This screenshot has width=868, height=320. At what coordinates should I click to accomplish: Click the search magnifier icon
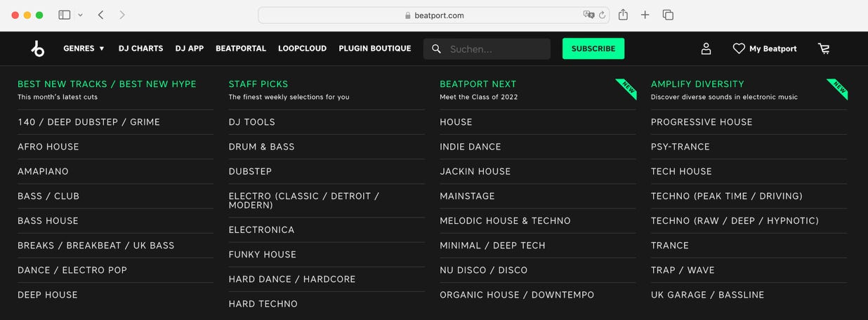pos(436,49)
